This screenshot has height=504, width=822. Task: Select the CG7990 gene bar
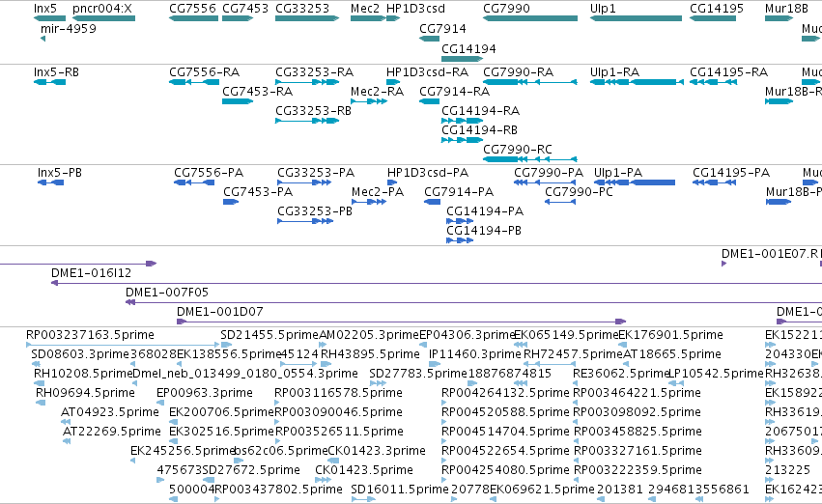530,18
